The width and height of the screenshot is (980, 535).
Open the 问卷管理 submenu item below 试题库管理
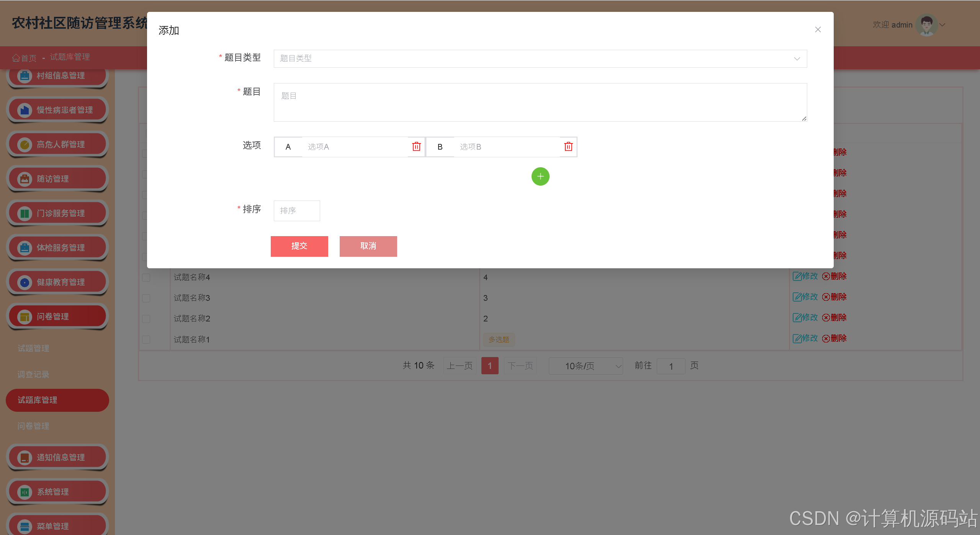coord(33,426)
